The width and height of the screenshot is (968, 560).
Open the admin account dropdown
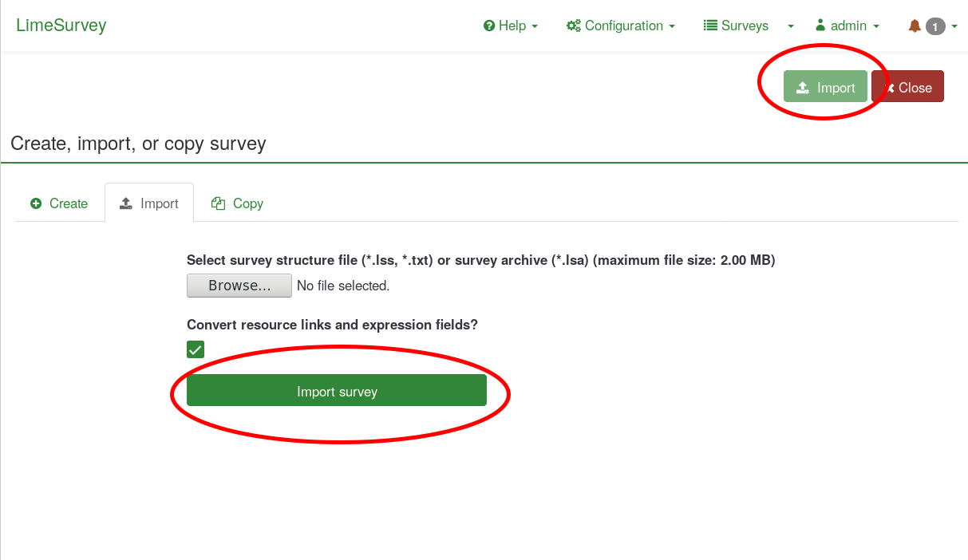[848, 26]
